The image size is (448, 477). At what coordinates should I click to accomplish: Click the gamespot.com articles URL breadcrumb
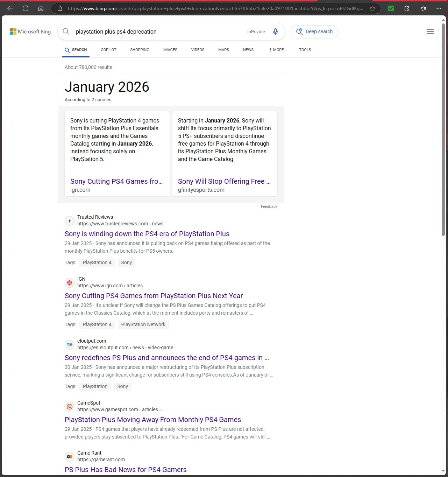point(121,409)
